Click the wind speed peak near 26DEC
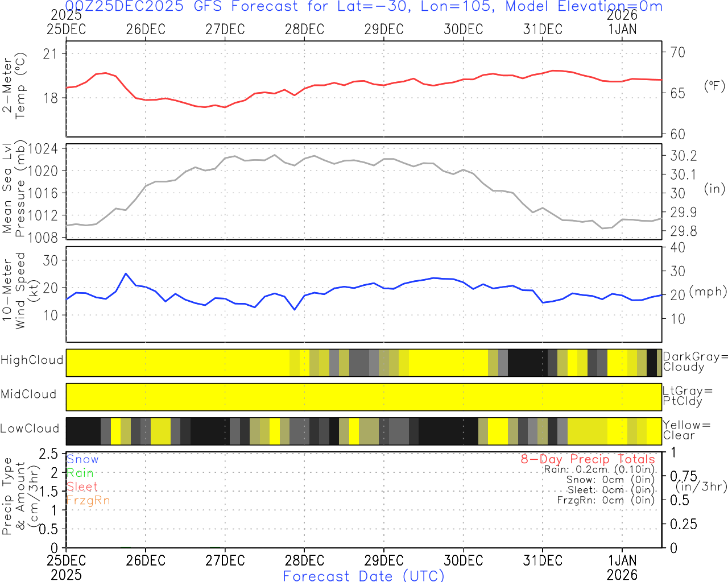 point(126,274)
